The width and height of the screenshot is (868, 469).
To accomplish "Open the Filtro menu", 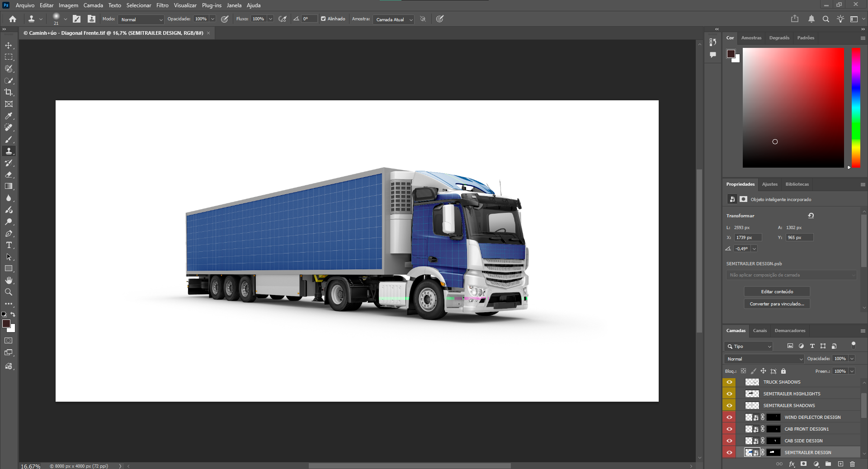I will (162, 5).
